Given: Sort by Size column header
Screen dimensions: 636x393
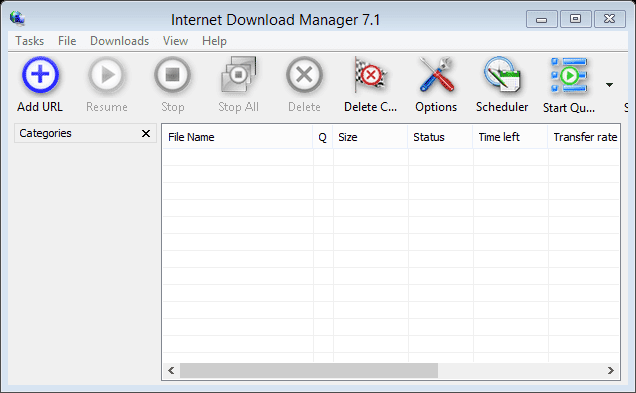Looking at the screenshot, I should (x=370, y=137).
